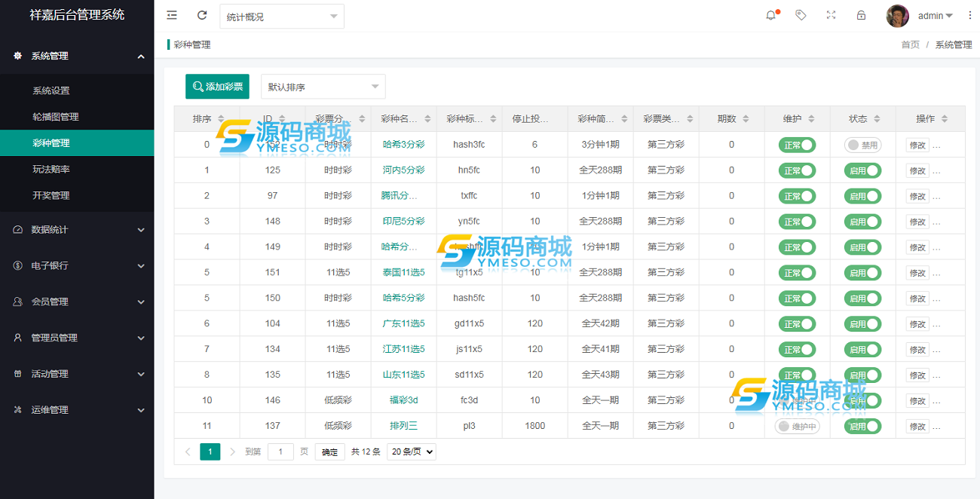
Task: Click the refresh page icon
Action: [202, 15]
